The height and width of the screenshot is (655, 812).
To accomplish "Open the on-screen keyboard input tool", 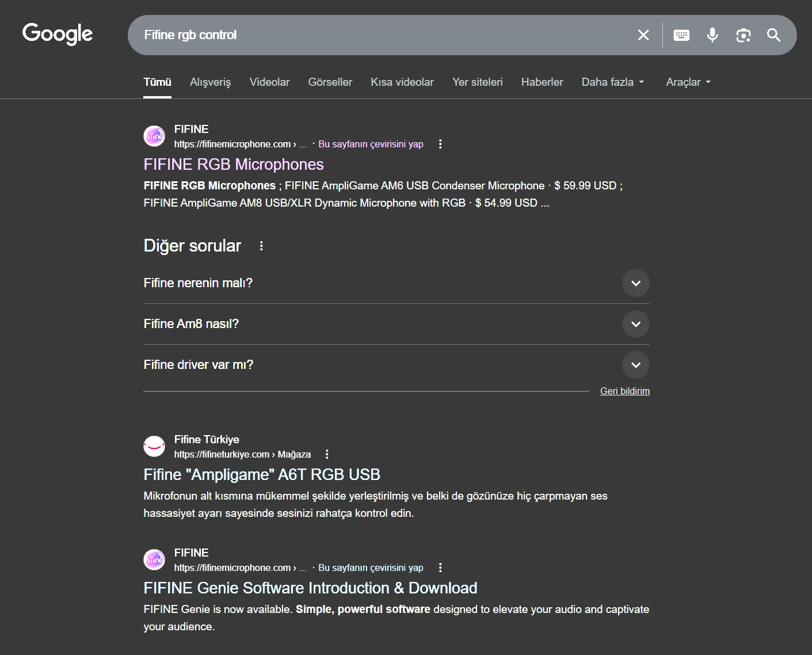I will click(681, 35).
